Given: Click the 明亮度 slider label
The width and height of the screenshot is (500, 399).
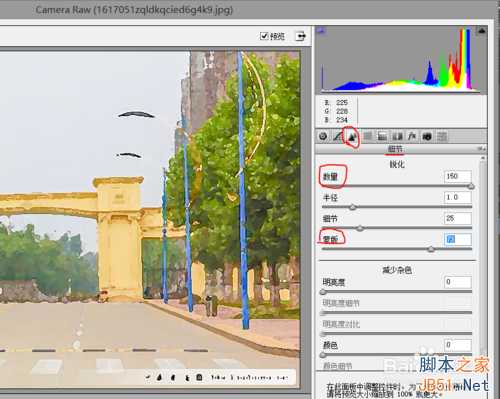Looking at the screenshot, I should tap(334, 282).
